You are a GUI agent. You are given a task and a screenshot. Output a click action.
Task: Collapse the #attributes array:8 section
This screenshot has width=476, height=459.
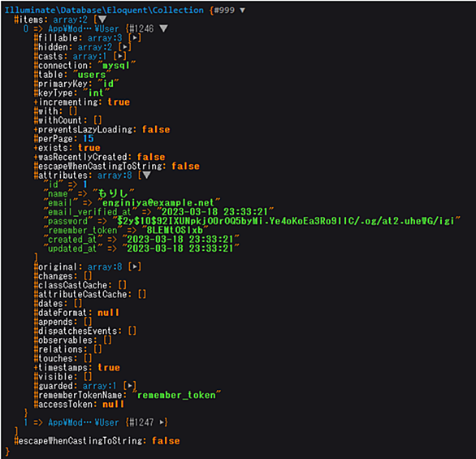[147, 175]
